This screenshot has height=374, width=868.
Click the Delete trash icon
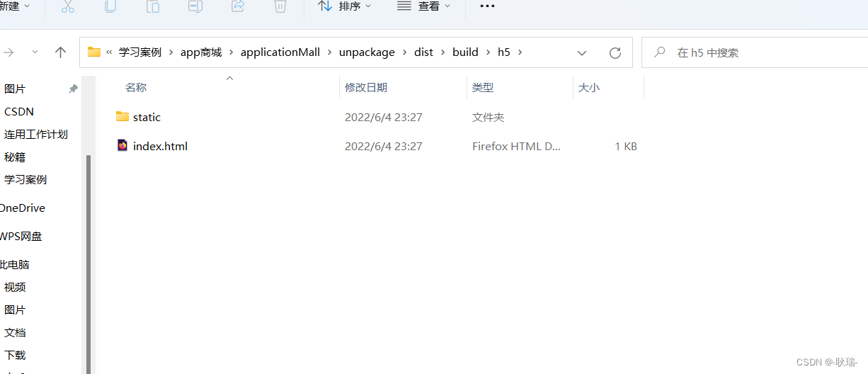(x=280, y=6)
